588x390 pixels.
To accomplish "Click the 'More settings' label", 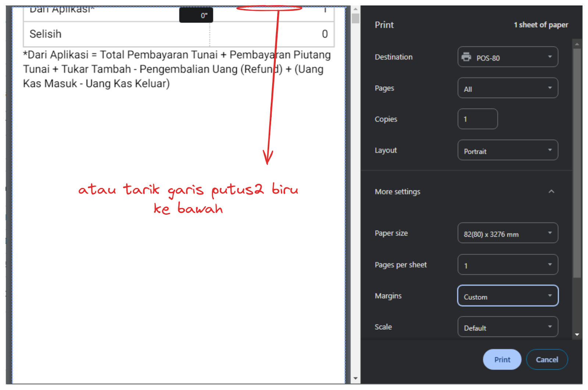I will (x=397, y=192).
